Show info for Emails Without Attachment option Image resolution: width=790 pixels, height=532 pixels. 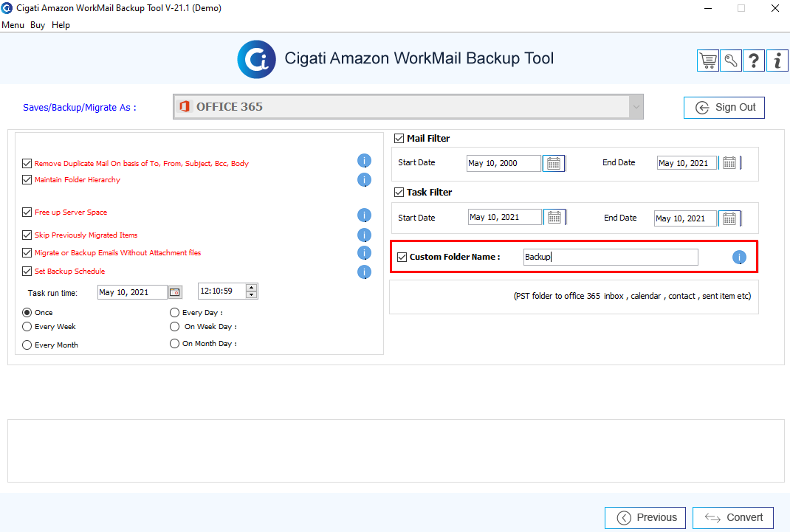364,252
